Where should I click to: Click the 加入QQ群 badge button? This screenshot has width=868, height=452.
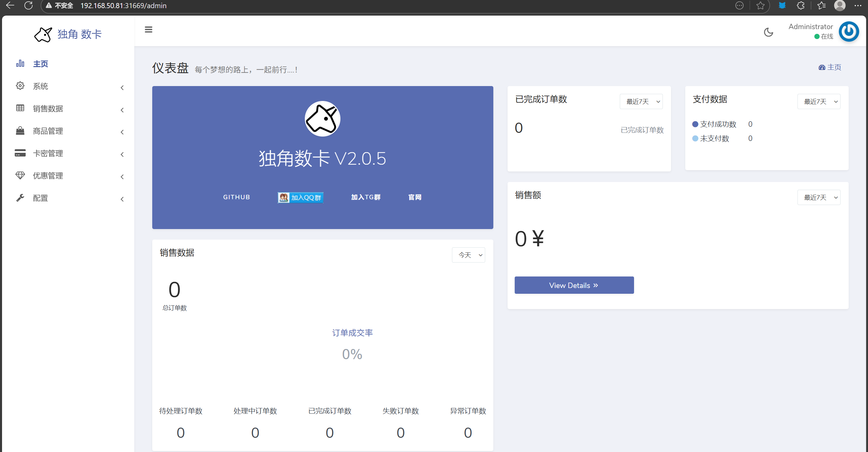pos(300,198)
